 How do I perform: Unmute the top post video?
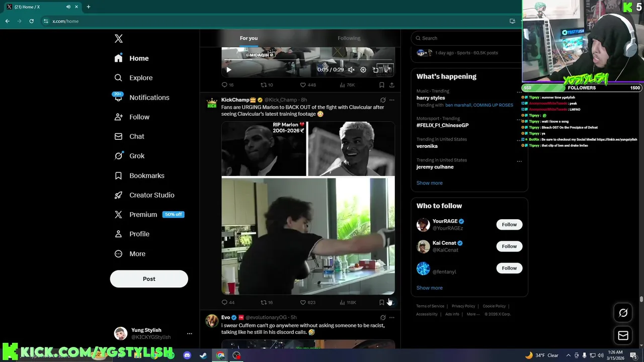pos(351,70)
